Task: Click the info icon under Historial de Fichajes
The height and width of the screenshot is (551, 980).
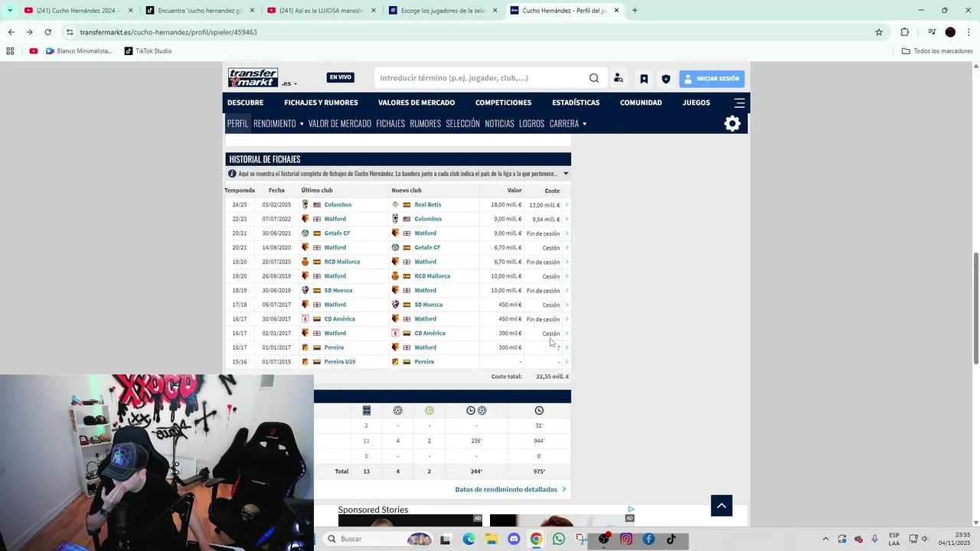Action: point(232,174)
